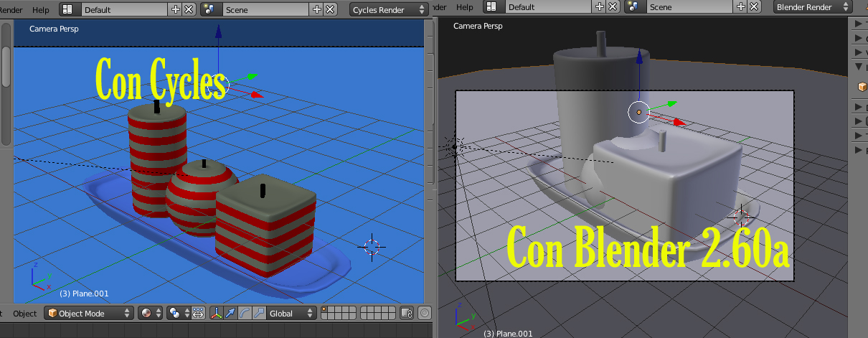Click 'Camera Persp' label in right viewport
Image resolution: width=868 pixels, height=338 pixels.
click(x=477, y=26)
